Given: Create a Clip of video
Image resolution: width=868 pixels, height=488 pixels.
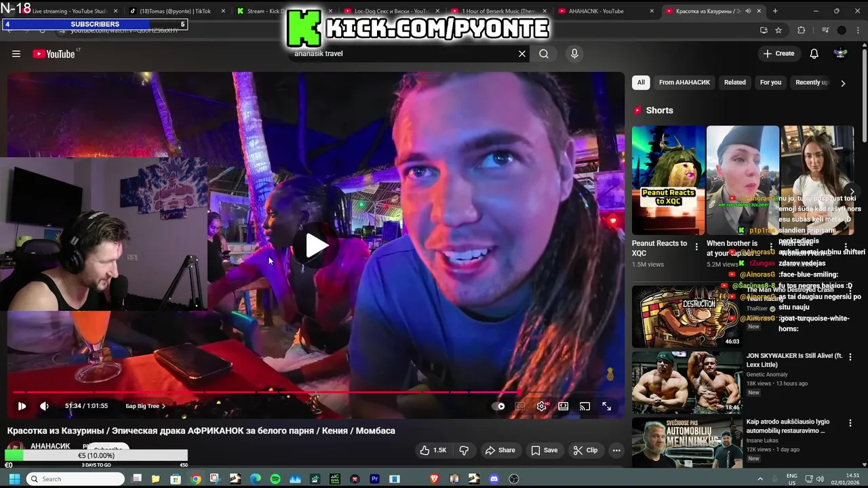Looking at the screenshot, I should click(x=585, y=450).
